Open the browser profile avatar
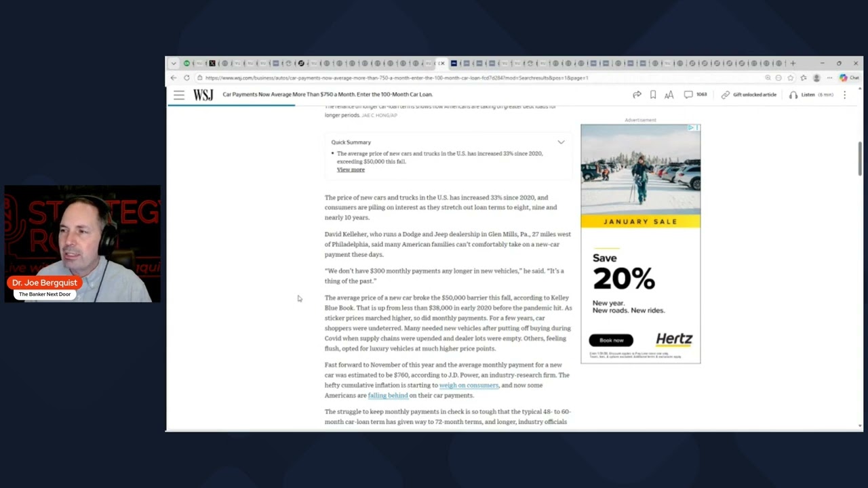Image resolution: width=868 pixels, height=488 pixels. tap(816, 78)
